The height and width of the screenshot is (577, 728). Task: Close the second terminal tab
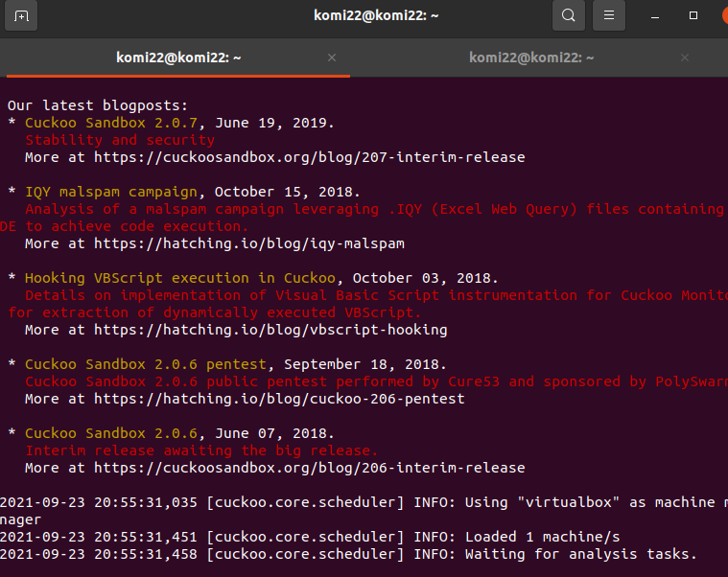click(684, 58)
